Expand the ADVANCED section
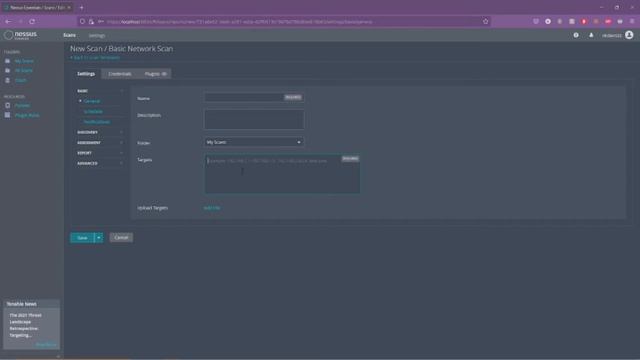The image size is (640, 360). (x=100, y=163)
